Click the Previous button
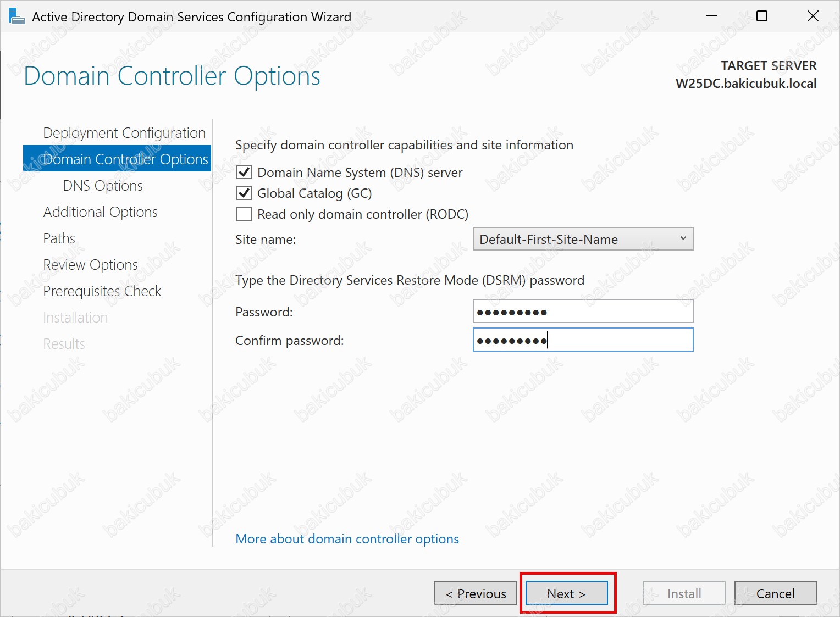 click(476, 593)
